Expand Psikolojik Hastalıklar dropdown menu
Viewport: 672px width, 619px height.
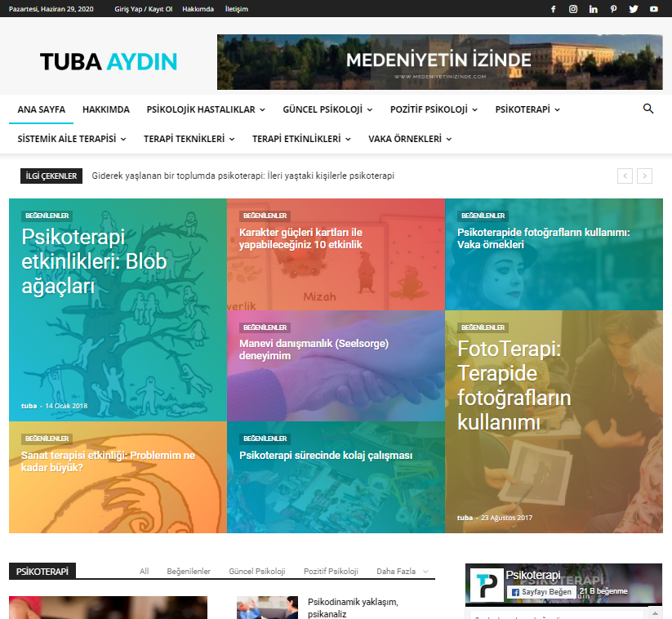pos(206,109)
